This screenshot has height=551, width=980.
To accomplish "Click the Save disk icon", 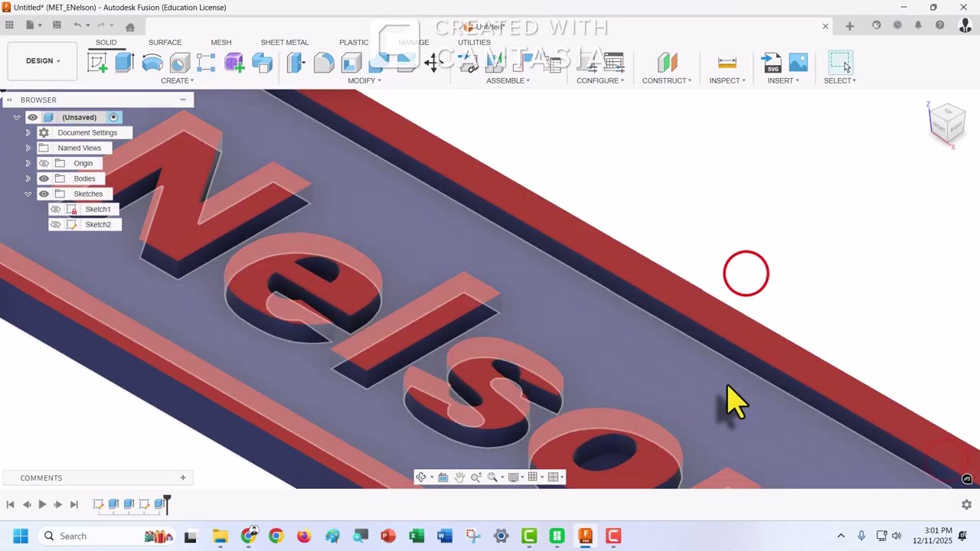I will (x=57, y=25).
